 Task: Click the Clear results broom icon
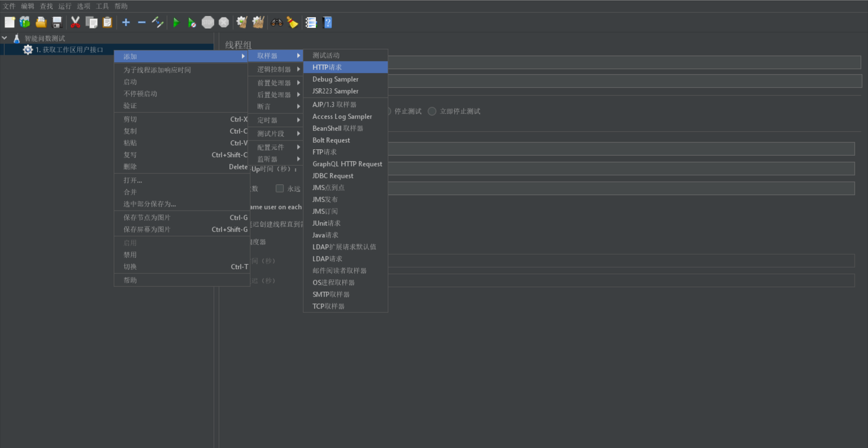(242, 23)
